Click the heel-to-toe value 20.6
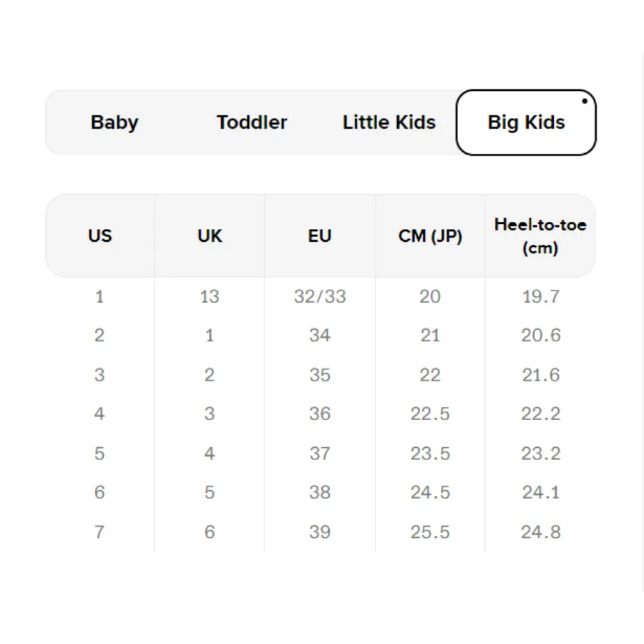Viewport: 644px width, 644px height. point(540,335)
